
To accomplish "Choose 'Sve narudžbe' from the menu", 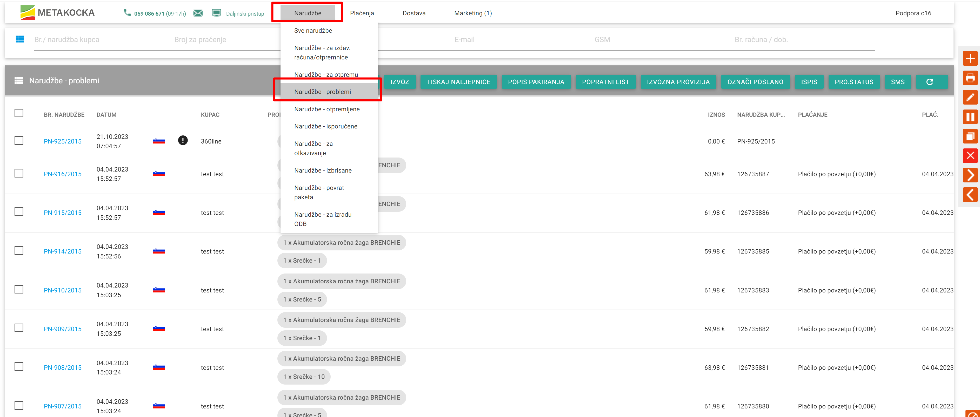I will tap(313, 30).
